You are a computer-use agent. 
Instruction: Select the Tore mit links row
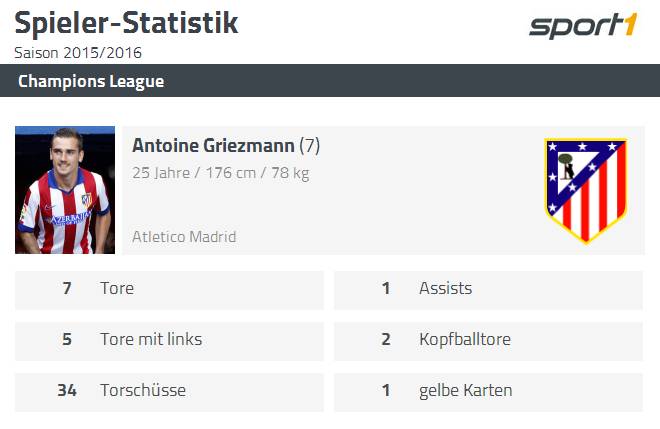pyautogui.click(x=169, y=341)
